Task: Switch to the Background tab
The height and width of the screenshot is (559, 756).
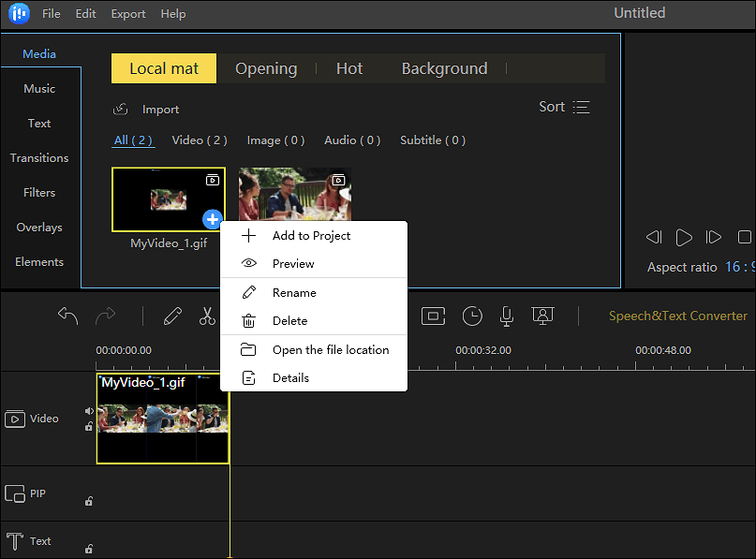Action: pos(445,68)
